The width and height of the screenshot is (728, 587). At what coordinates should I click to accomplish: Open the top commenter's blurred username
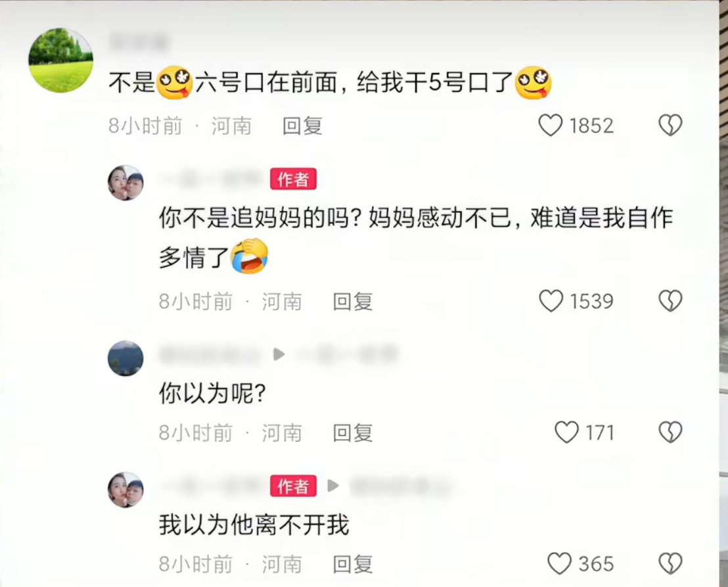point(139,43)
